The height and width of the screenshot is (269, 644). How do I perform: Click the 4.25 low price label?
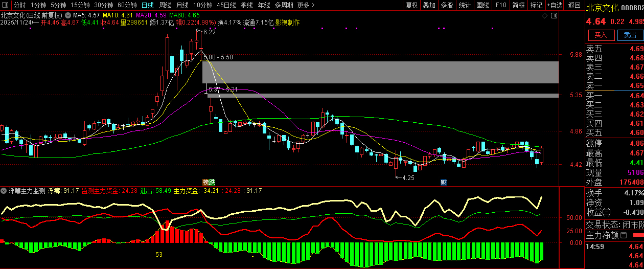(408, 178)
